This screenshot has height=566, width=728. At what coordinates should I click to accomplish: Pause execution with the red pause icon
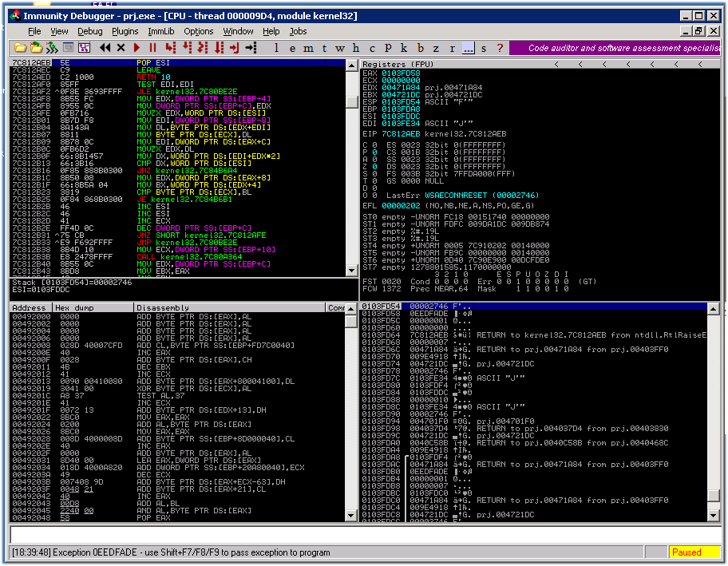click(152, 48)
